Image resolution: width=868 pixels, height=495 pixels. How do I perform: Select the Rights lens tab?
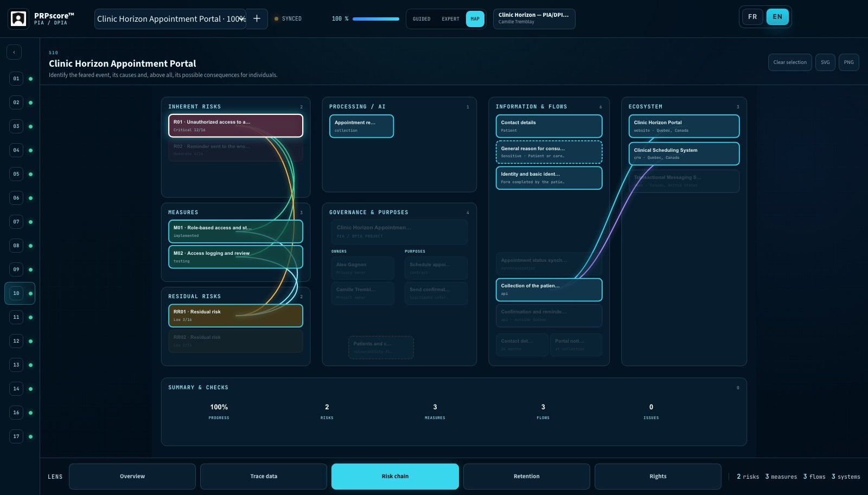tap(658, 477)
